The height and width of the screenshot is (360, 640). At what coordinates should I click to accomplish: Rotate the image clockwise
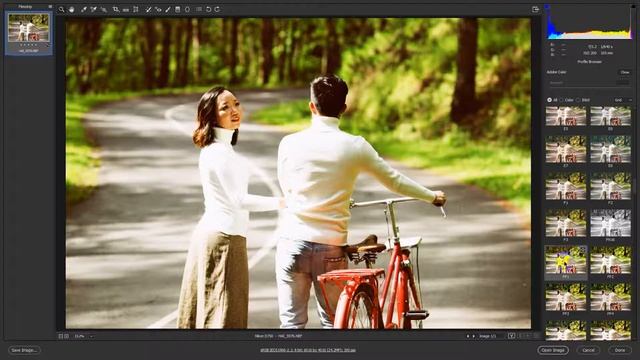click(x=217, y=9)
